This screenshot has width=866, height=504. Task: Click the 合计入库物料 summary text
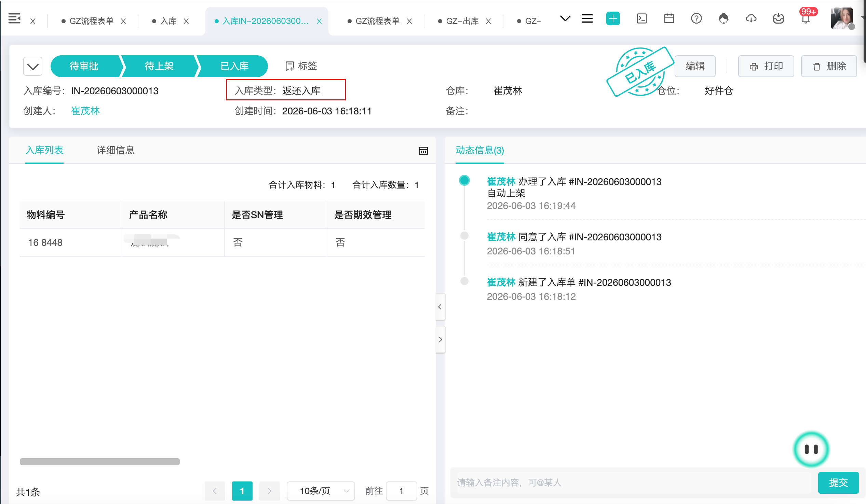coord(301,185)
